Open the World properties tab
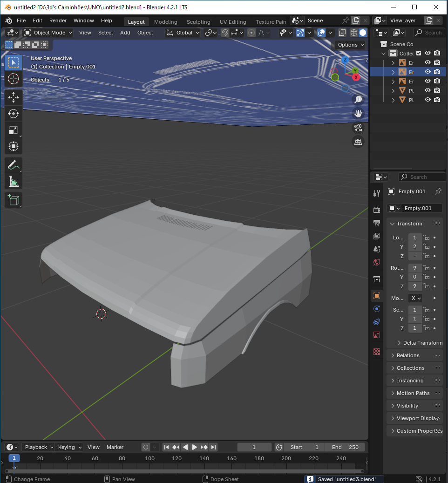 click(377, 262)
